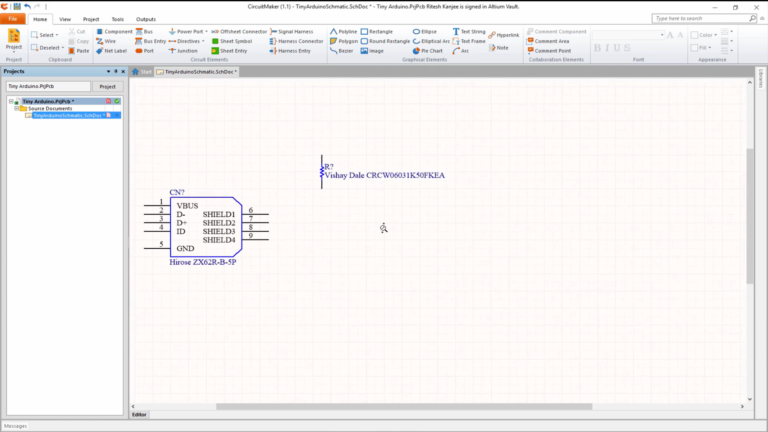
Task: Click the large Project ribbon button
Action: click(x=14, y=40)
